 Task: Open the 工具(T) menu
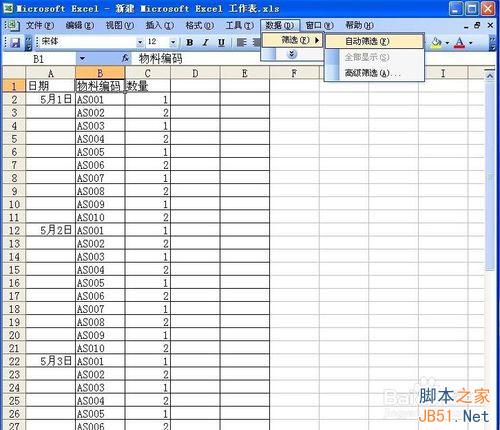240,25
